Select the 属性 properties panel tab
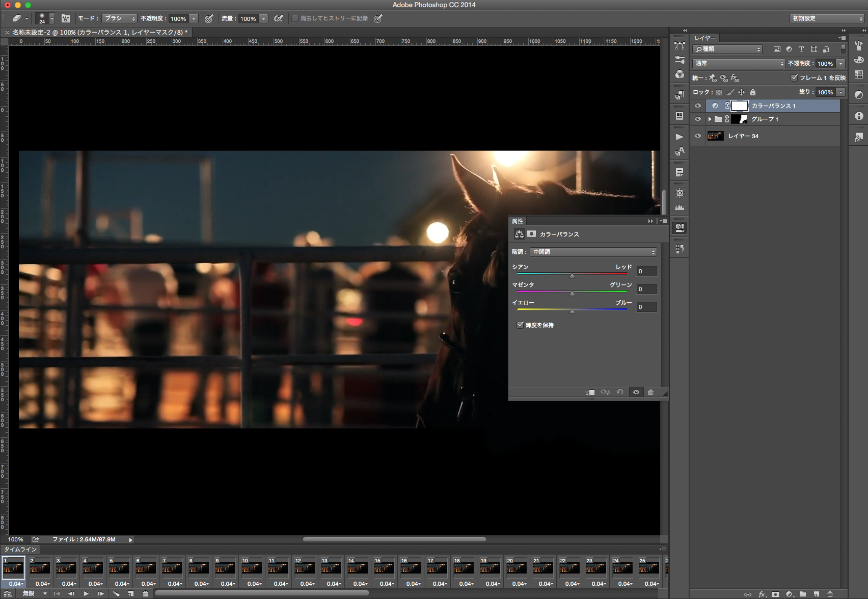Image resolution: width=868 pixels, height=599 pixels. [x=518, y=221]
